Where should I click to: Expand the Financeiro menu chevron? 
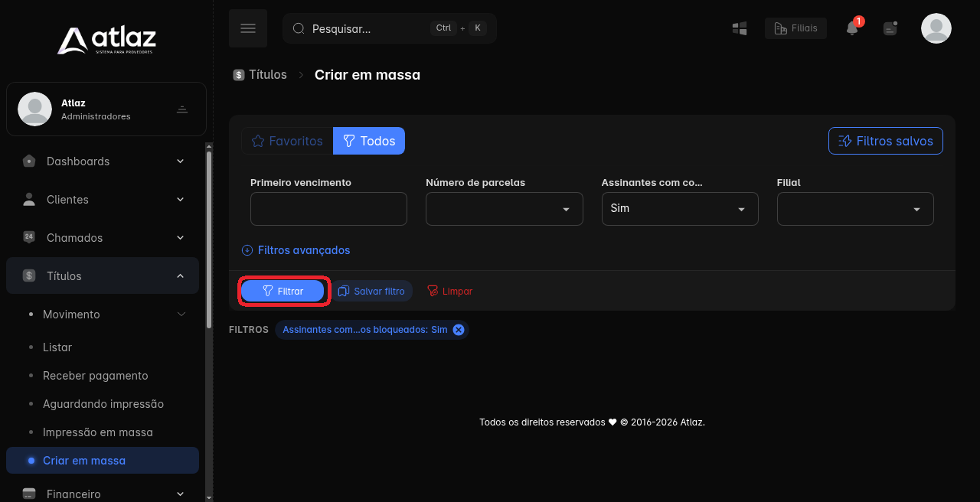point(181,494)
